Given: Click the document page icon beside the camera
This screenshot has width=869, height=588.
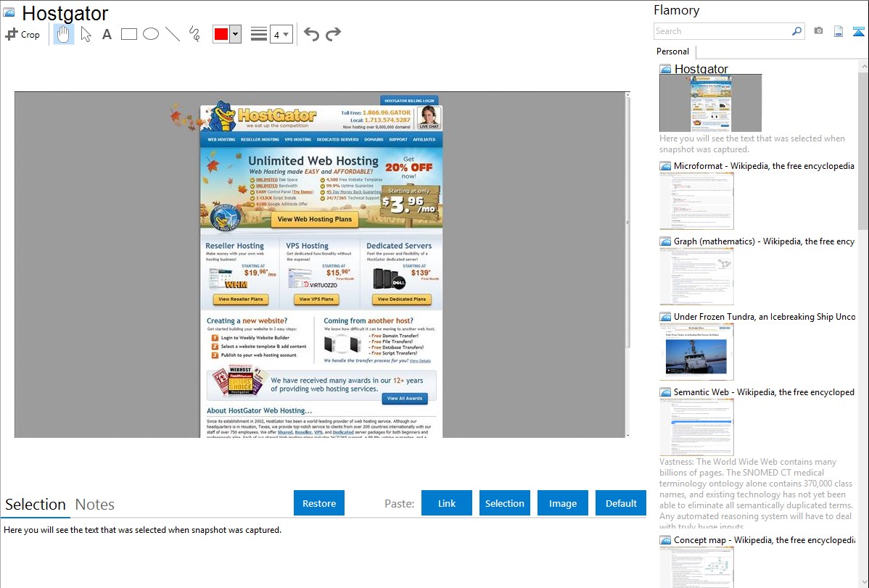Looking at the screenshot, I should pyautogui.click(x=839, y=31).
